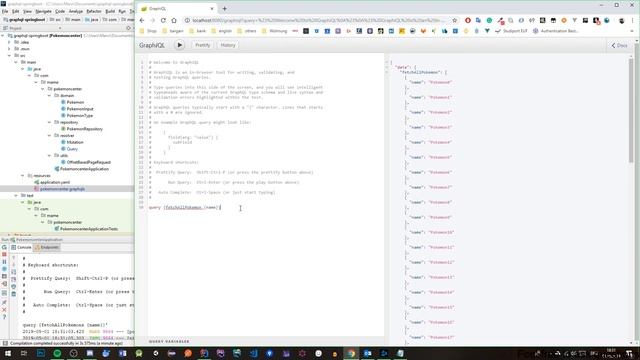Pause the program output in Run panel

[x=4, y=262]
